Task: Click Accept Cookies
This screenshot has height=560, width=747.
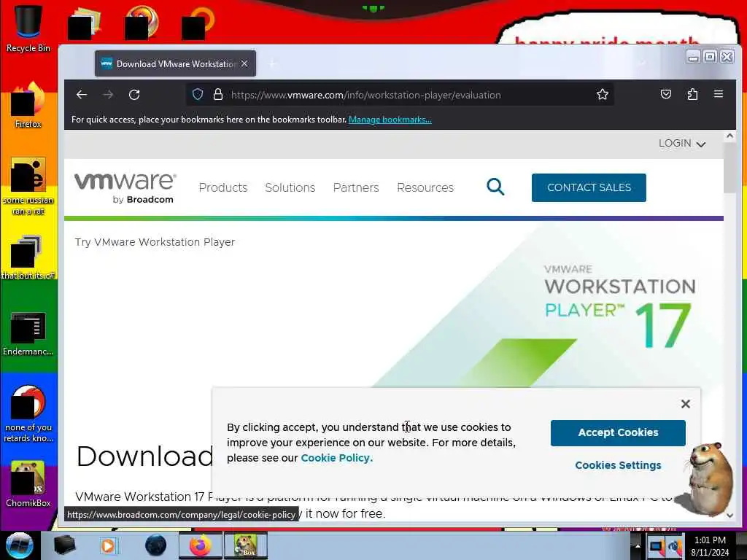Action: click(x=618, y=432)
